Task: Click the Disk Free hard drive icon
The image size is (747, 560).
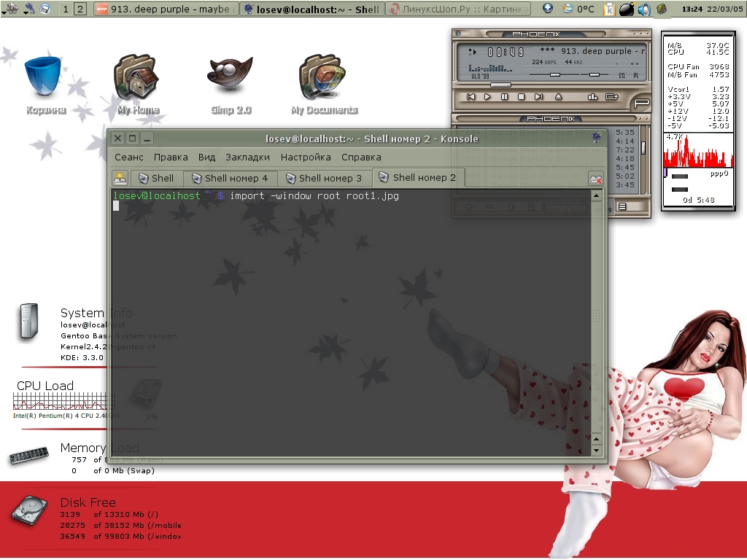Action: click(x=29, y=510)
